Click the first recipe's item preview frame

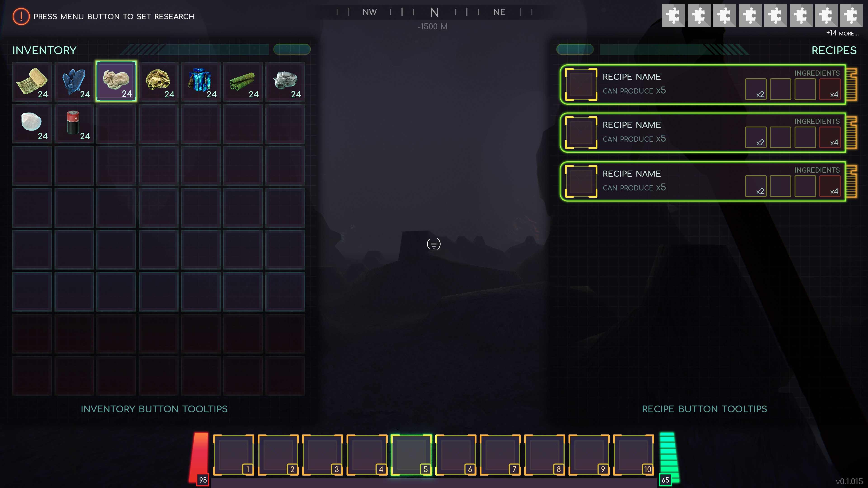[581, 84]
